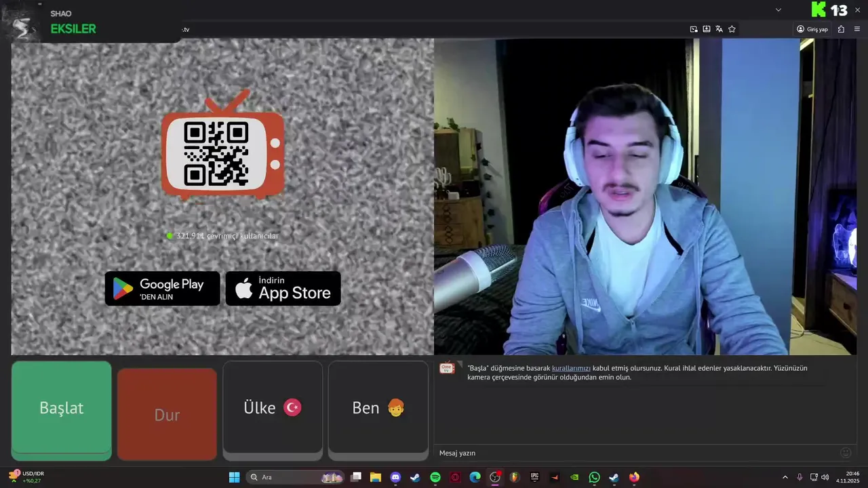Screen dimensions: 868x488
Task: Click the picture-in-picture icon in address bar
Action: [694, 29]
